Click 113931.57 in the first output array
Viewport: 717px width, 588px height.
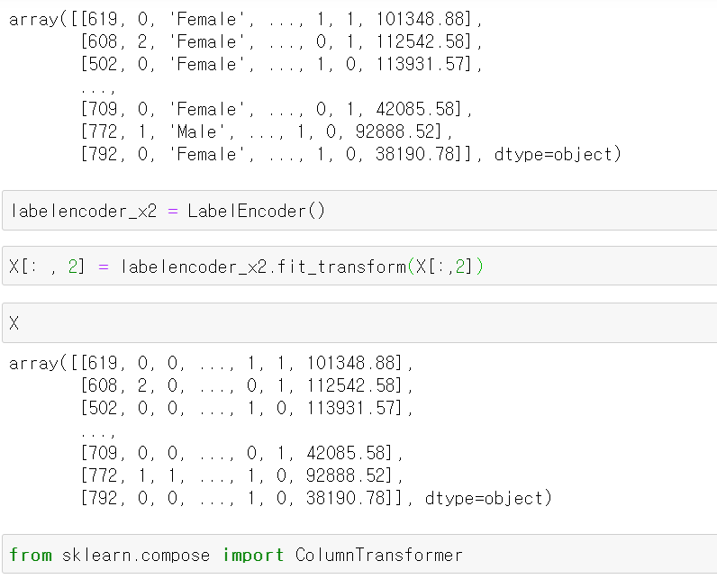(x=421, y=64)
